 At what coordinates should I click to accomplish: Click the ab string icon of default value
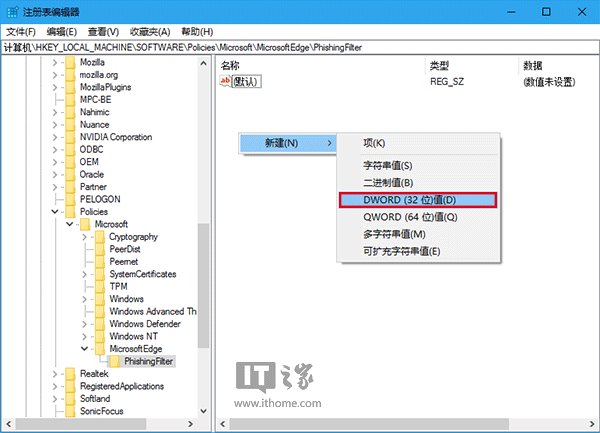coord(225,82)
